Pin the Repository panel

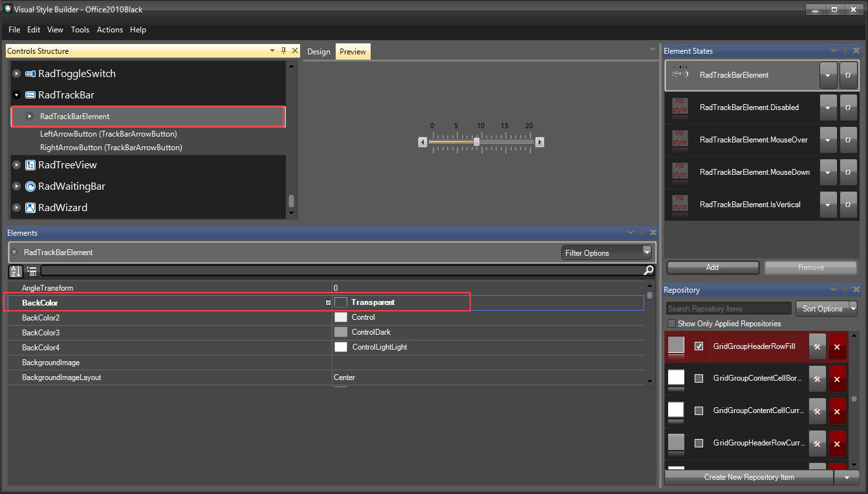pos(845,289)
